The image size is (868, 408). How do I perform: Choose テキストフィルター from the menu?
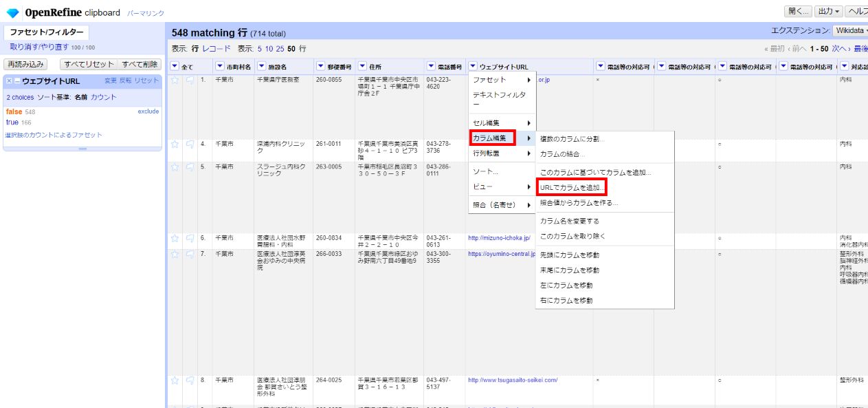pos(502,99)
